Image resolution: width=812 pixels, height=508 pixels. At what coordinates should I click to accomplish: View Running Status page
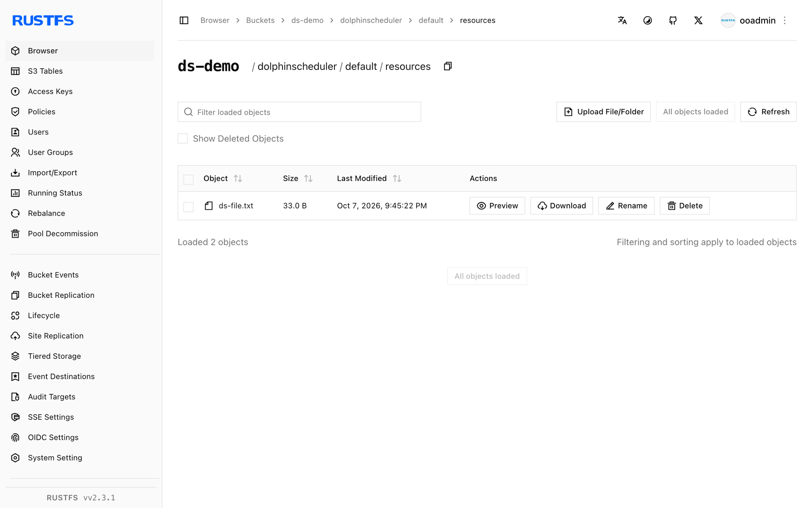click(80, 193)
